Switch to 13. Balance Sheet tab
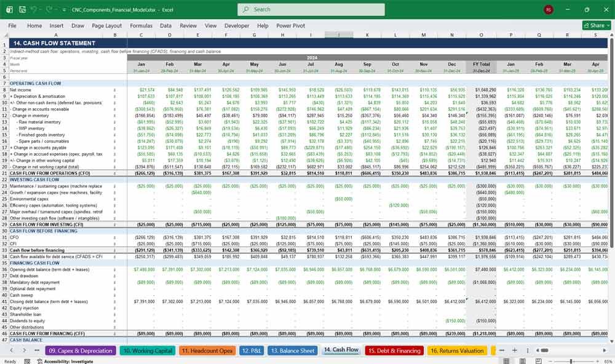Screen dimensions: 615x364 click(293, 350)
